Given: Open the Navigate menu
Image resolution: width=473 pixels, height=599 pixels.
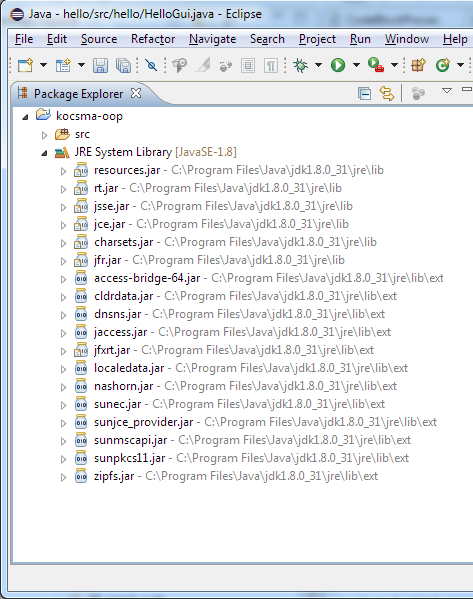Looking at the screenshot, I should 212,39.
